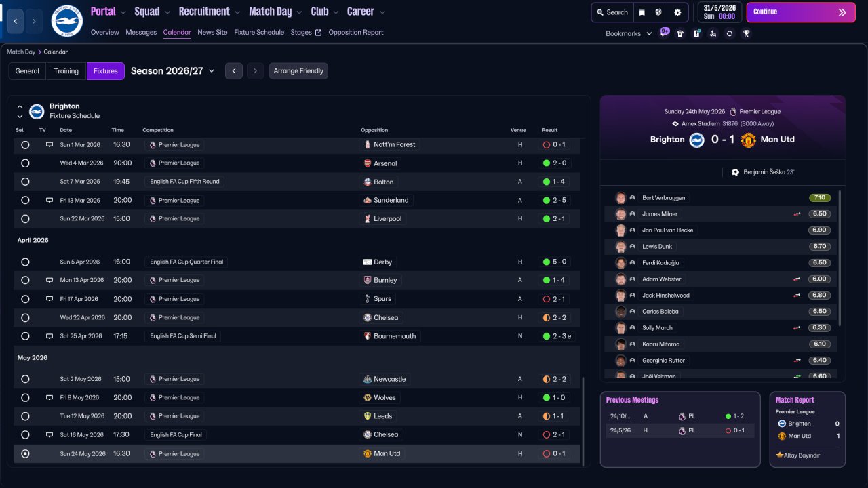
Task: Open the News Site sub-tab
Action: 212,32
